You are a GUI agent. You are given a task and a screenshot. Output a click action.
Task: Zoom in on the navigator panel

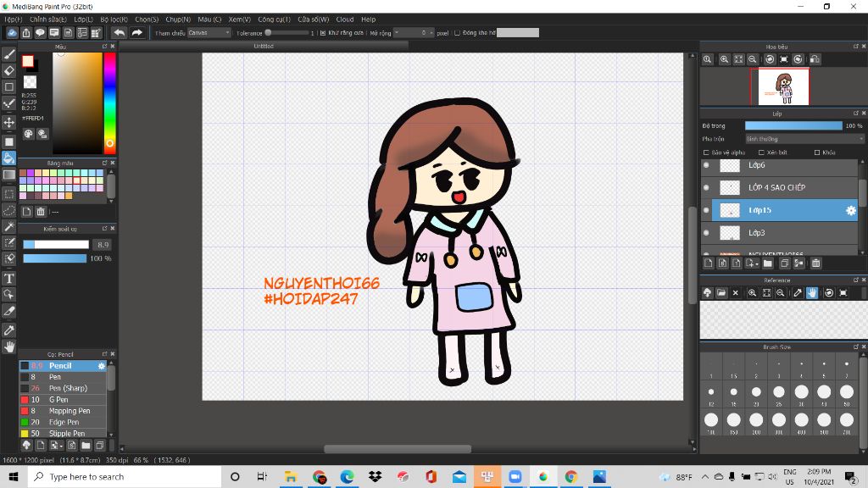pos(724,59)
